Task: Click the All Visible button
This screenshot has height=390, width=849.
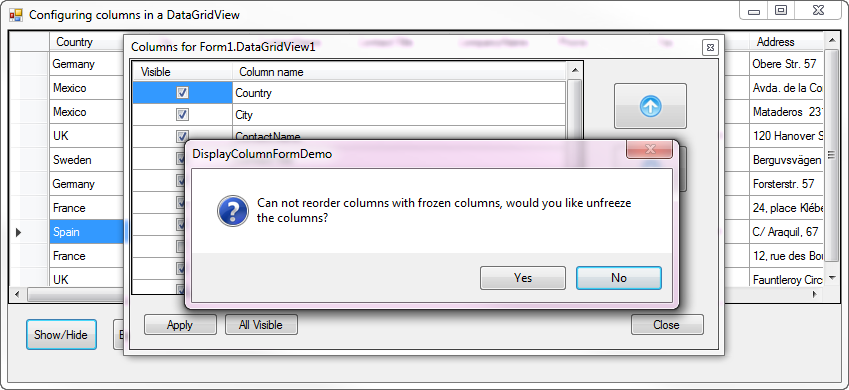Action: 261,324
